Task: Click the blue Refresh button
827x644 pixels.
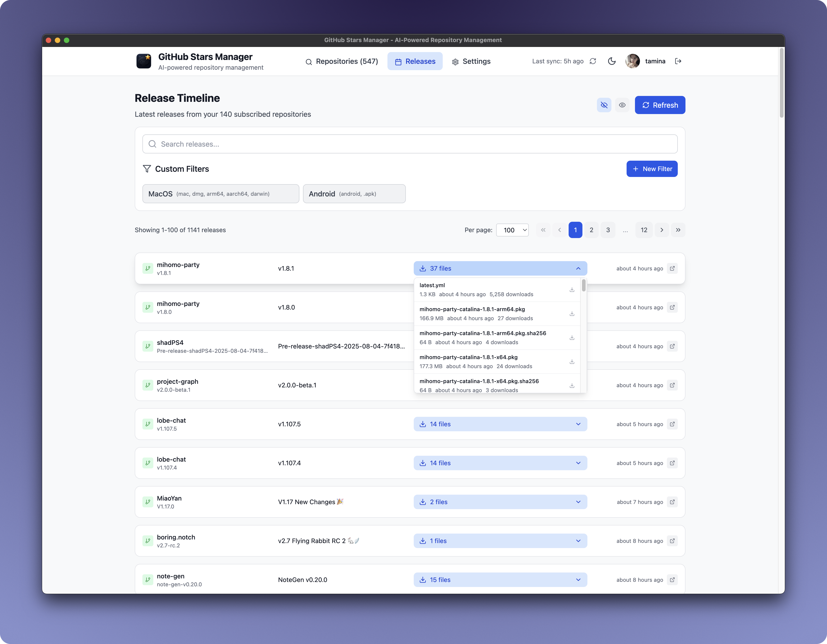Action: pos(660,105)
